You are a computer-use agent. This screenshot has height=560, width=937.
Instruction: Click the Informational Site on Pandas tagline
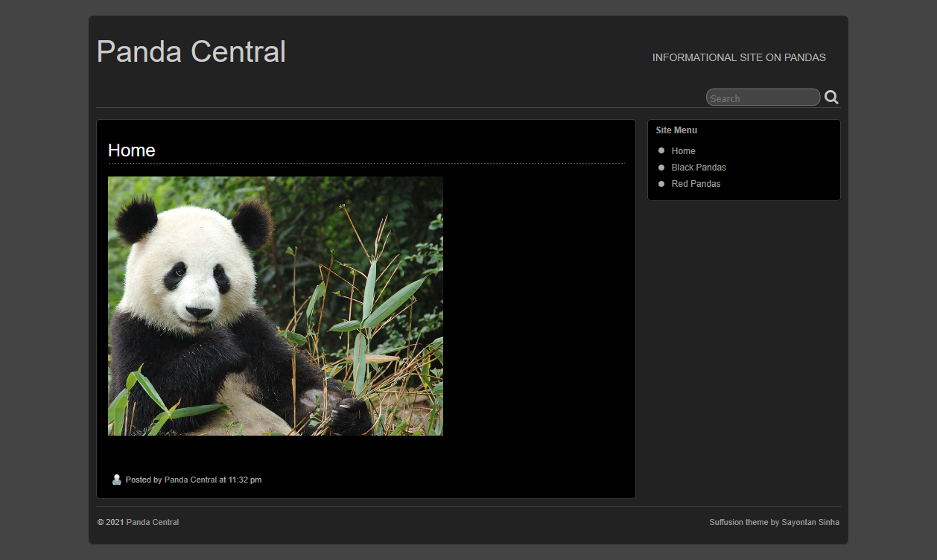coord(738,57)
